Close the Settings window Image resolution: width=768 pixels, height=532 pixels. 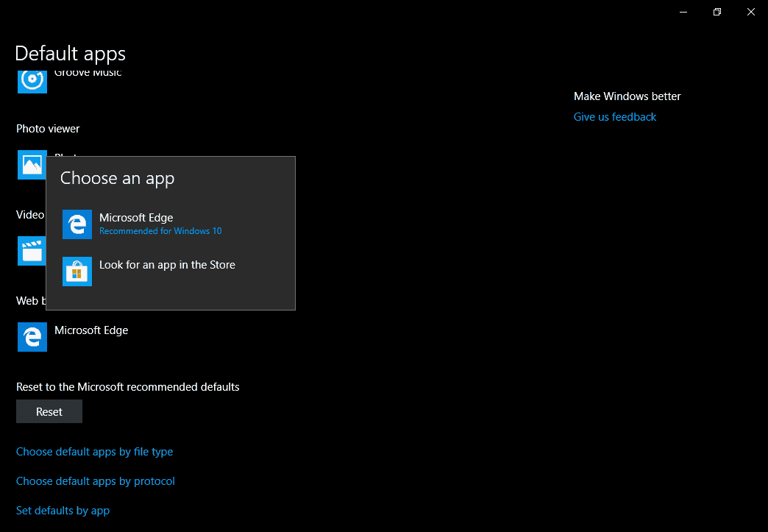(751, 12)
